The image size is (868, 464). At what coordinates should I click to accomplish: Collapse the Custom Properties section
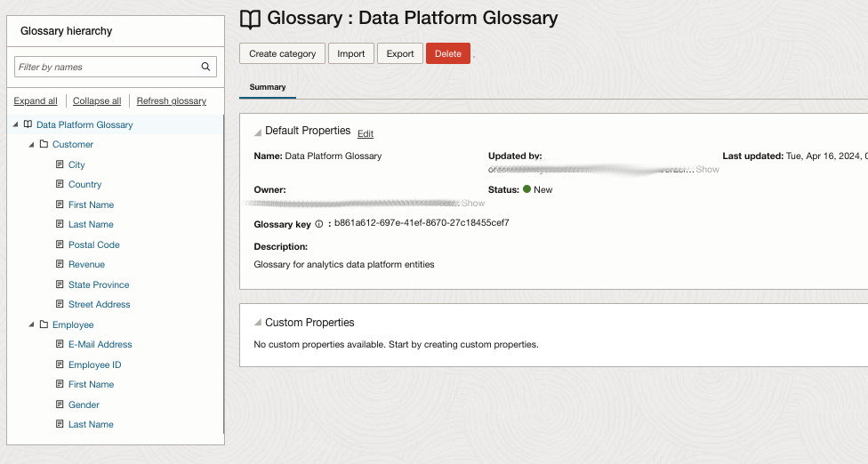(x=257, y=323)
